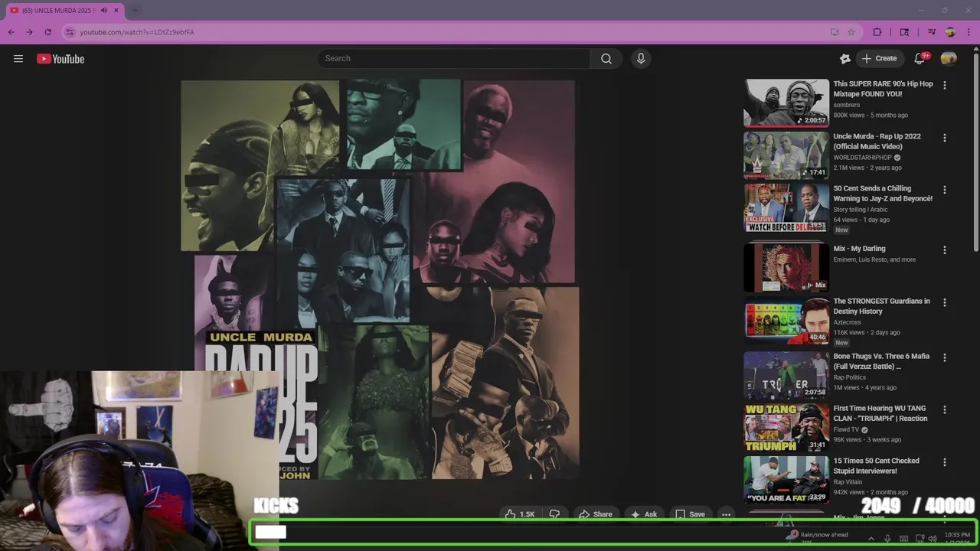980x551 pixels.
Task: Open options for Bone Thugs Verzuz video
Action: [x=945, y=357]
